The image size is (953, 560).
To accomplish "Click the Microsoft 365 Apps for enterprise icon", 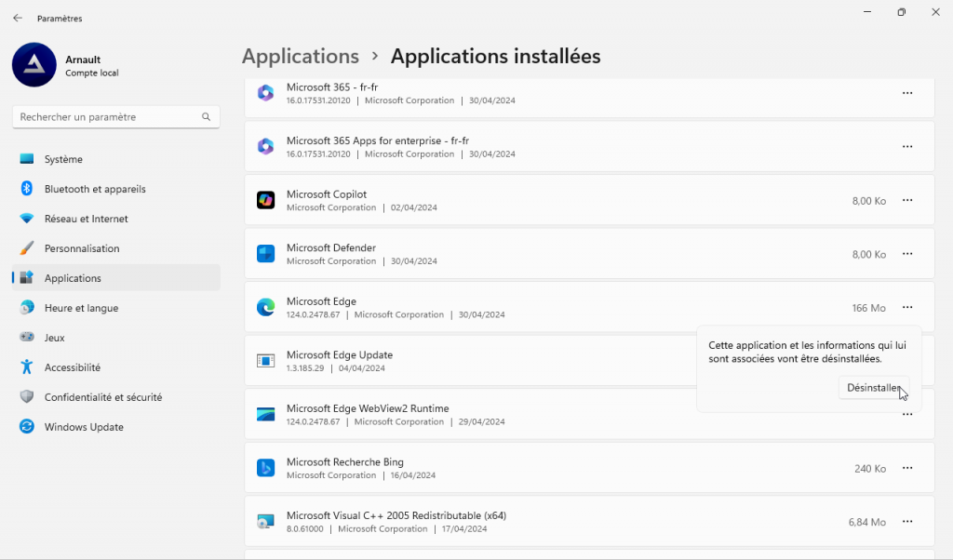I will 265,146.
